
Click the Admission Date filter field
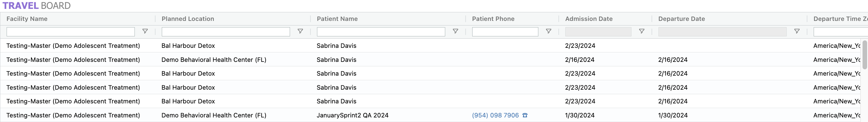(x=598, y=32)
